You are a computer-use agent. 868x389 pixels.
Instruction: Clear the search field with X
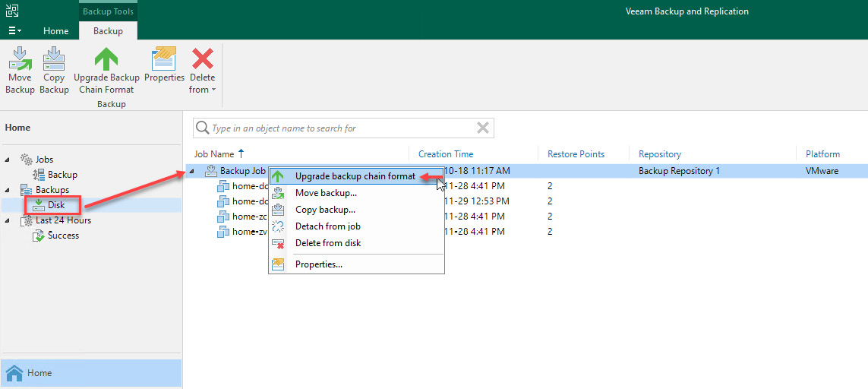tap(483, 128)
